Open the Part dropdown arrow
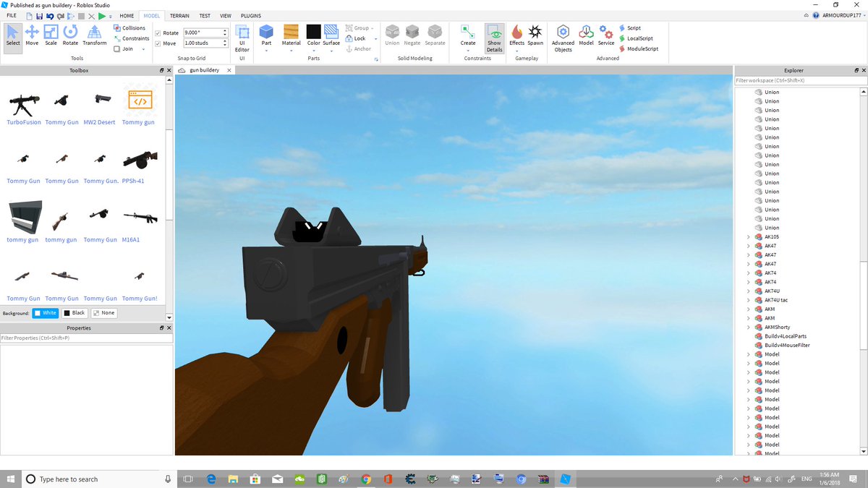This screenshot has height=488, width=868. [x=266, y=51]
